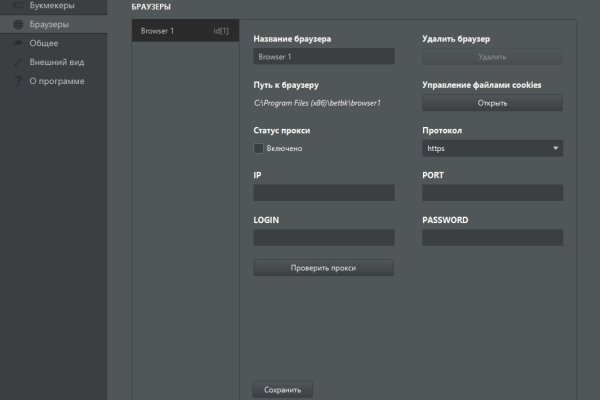This screenshot has height=400, width=600.
Task: Open the Протокол https dropdown
Action: click(x=492, y=148)
